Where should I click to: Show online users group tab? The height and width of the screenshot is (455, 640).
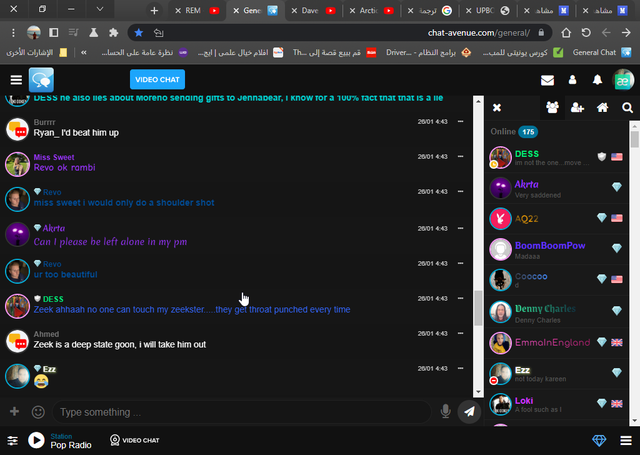tap(552, 108)
